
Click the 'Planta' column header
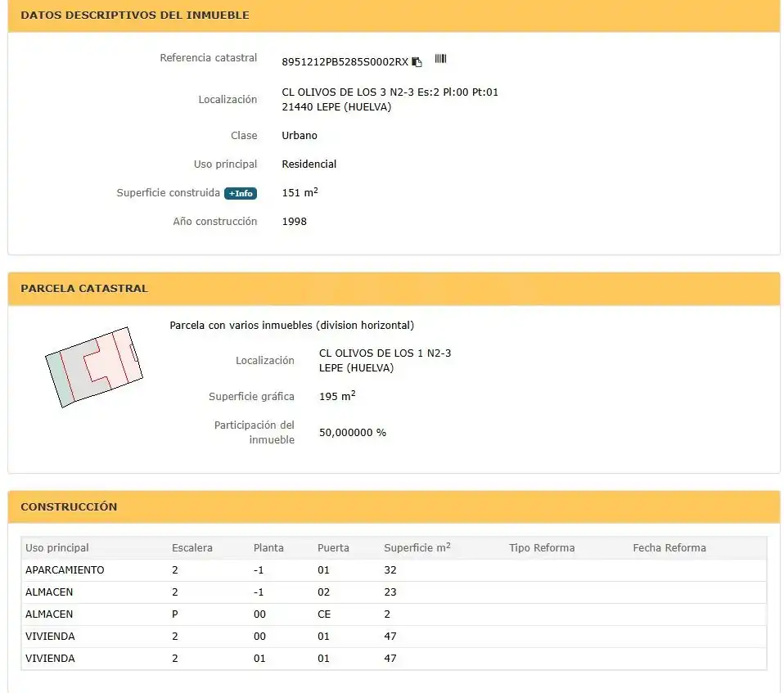coord(268,548)
